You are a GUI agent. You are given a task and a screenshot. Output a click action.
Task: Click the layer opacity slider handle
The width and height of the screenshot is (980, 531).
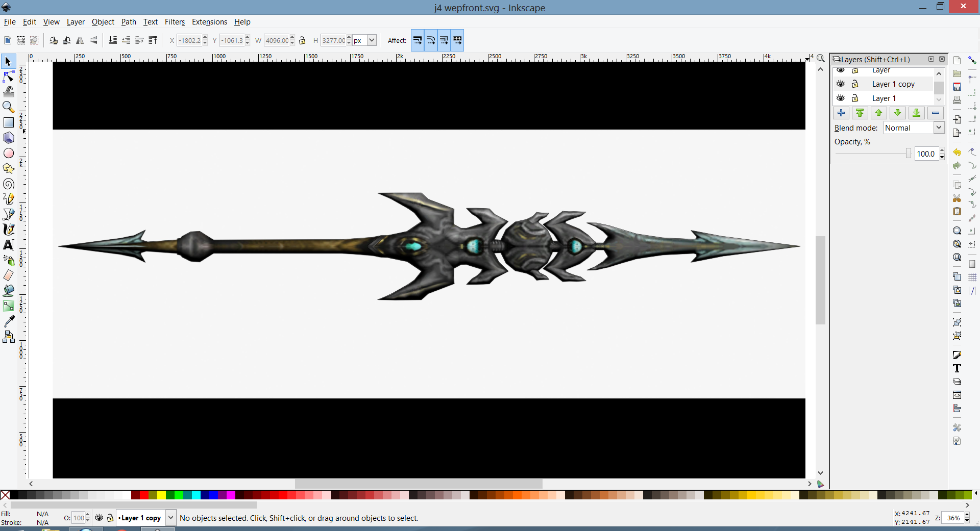(909, 153)
